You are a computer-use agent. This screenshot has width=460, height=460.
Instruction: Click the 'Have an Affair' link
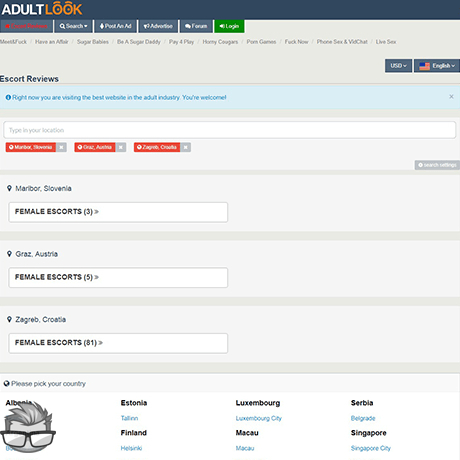click(x=52, y=42)
